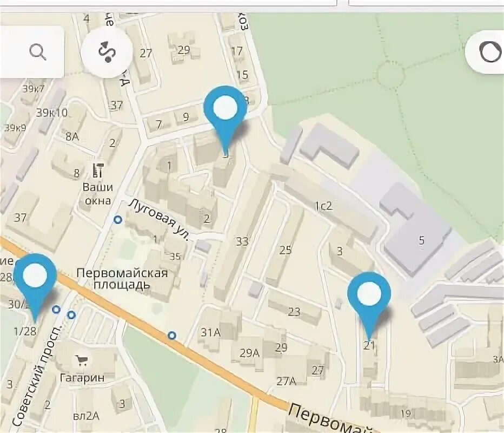The image size is (504, 433).
Task: Click the right bus stop on Советский просп.
Action: point(71,314)
